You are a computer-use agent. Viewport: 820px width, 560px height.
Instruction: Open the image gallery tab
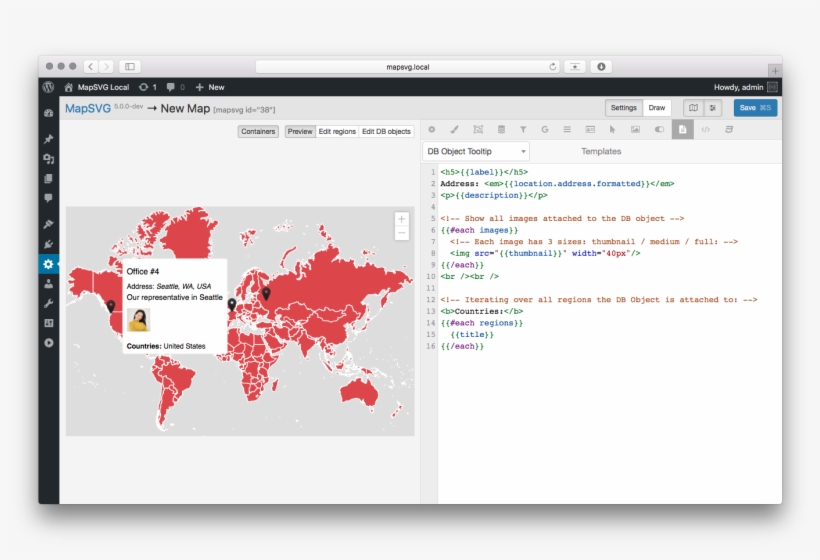coord(635,130)
